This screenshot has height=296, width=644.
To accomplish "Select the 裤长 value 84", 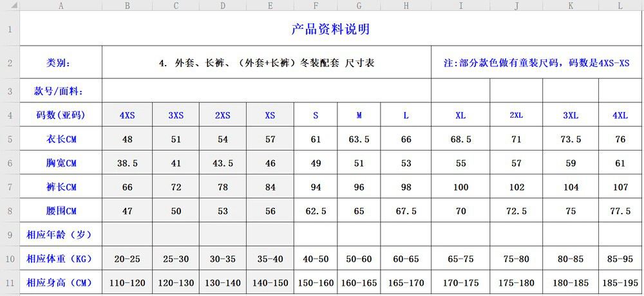I will point(270,187).
